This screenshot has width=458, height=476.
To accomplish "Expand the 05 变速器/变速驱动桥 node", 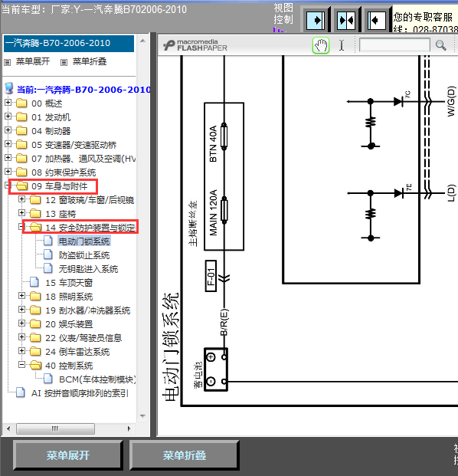I will 8,143.
